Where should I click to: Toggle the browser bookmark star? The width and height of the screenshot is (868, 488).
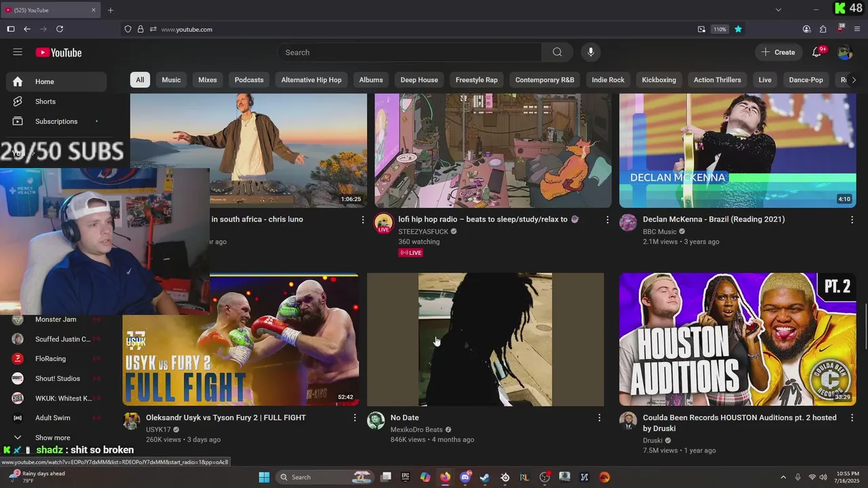pos(738,29)
